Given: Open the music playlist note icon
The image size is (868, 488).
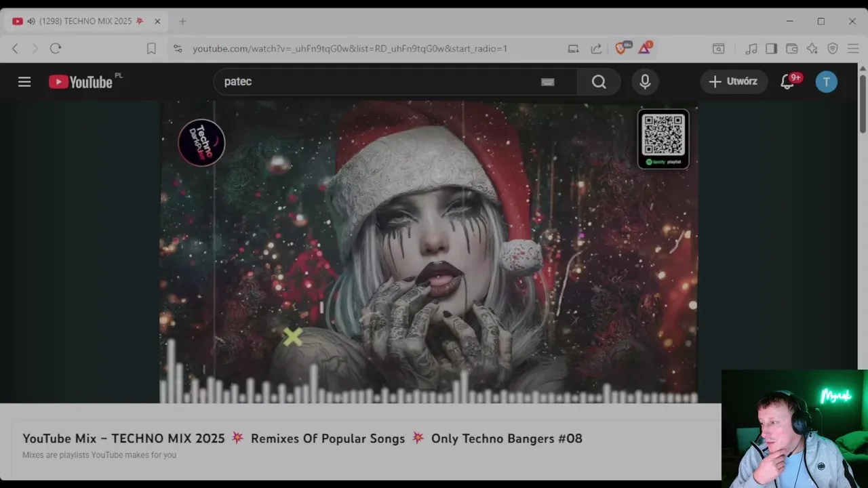Looking at the screenshot, I should (x=751, y=48).
